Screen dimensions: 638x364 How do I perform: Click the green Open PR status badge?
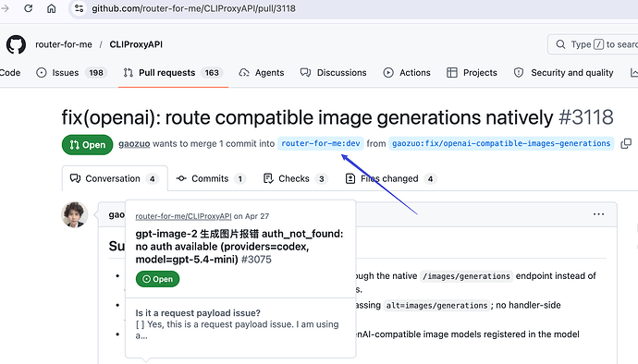pyautogui.click(x=88, y=145)
